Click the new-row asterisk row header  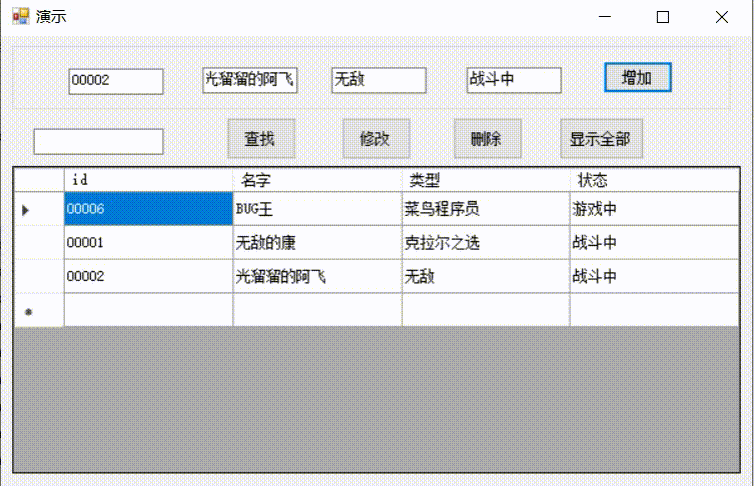point(39,310)
